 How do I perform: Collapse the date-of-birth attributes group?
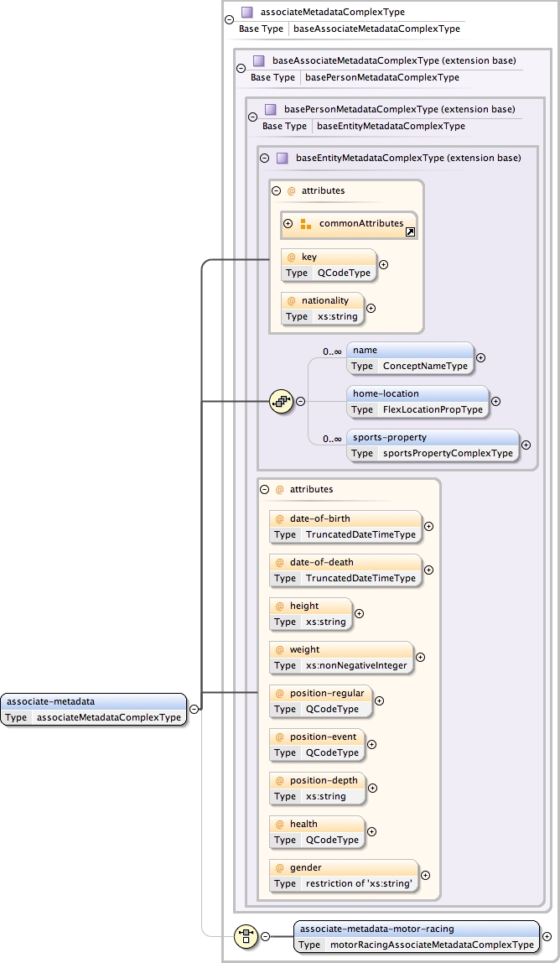point(264,489)
